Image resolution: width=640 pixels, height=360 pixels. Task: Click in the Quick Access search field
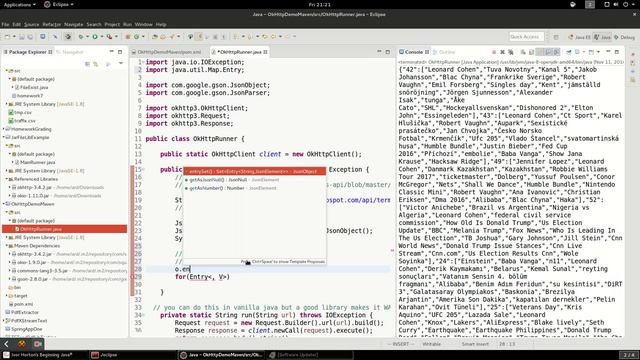pyautogui.click(x=526, y=37)
